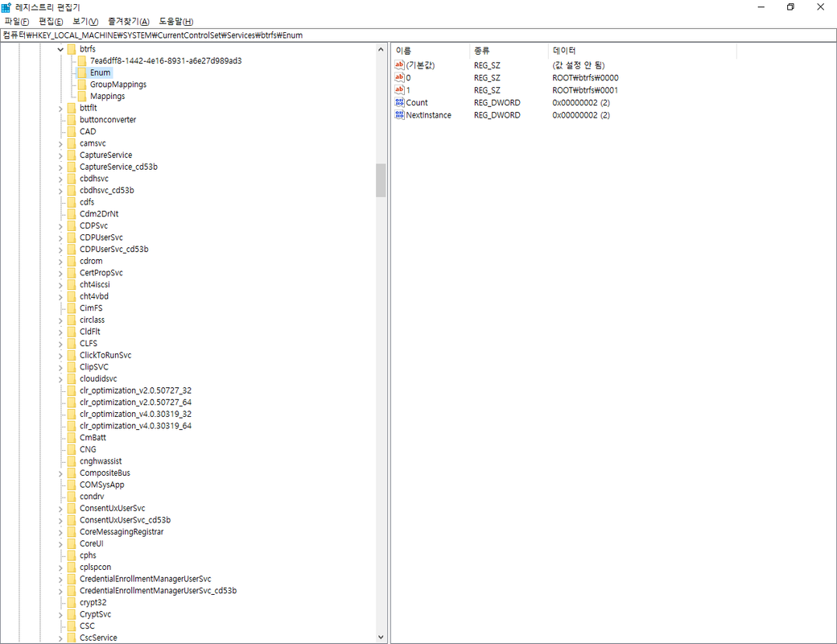837x644 pixels.
Task: Open the 파일(F) menu
Action: point(17,21)
